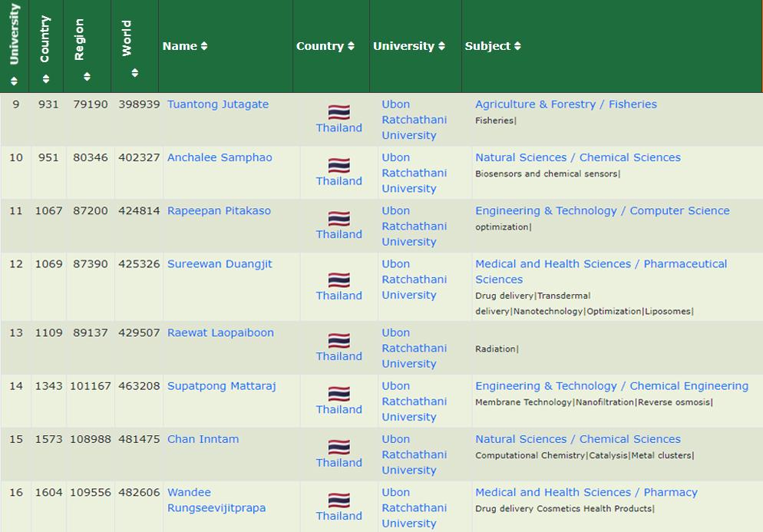
Task: Click 'Drug delivery Cosmetics Health Products|' text
Action: tap(565, 509)
